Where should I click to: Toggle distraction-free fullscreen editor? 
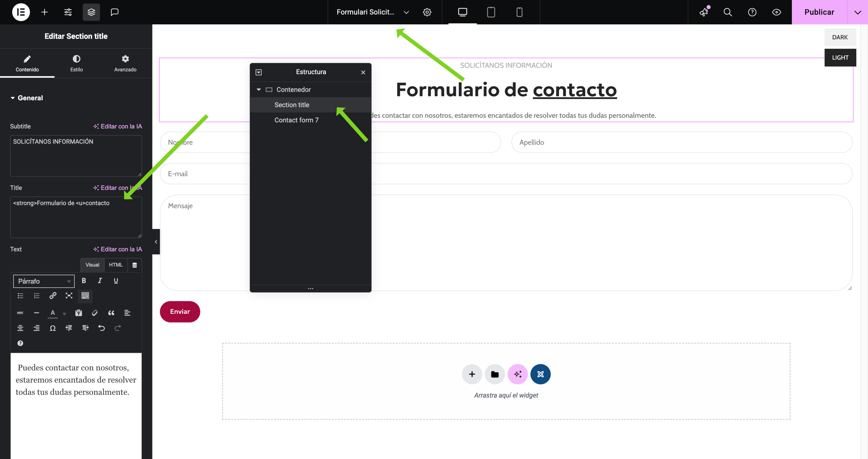pos(69,296)
